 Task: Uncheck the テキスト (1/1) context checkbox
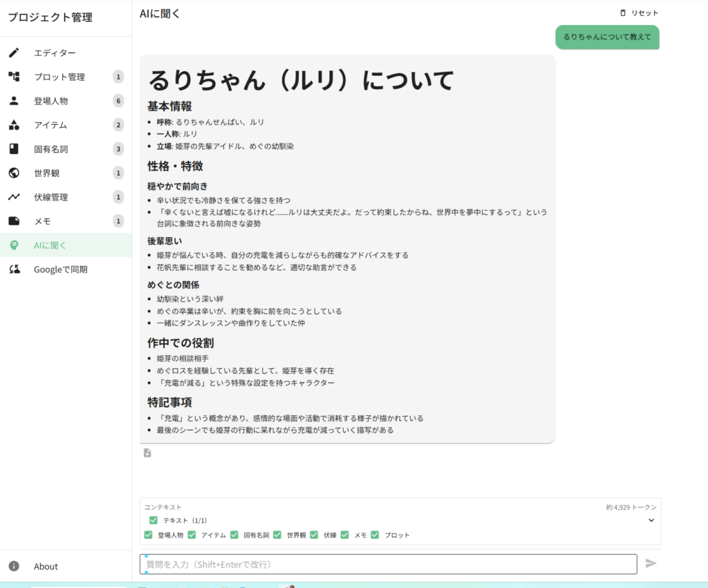tap(153, 520)
